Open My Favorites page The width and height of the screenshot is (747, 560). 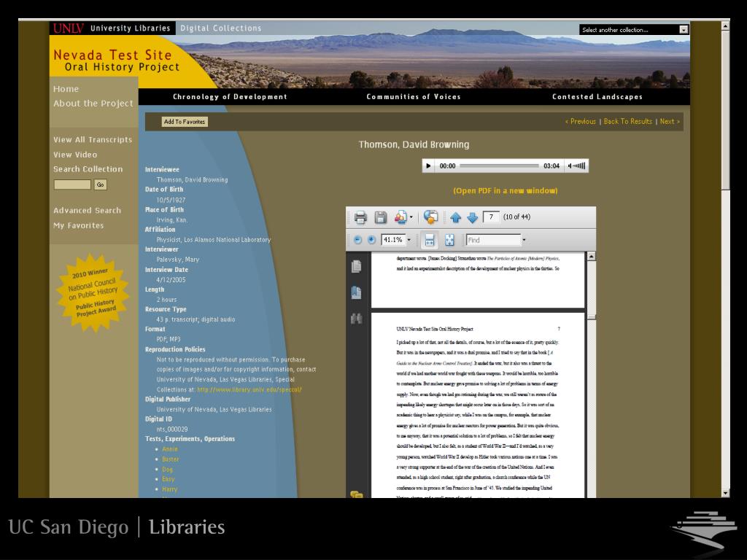point(79,226)
